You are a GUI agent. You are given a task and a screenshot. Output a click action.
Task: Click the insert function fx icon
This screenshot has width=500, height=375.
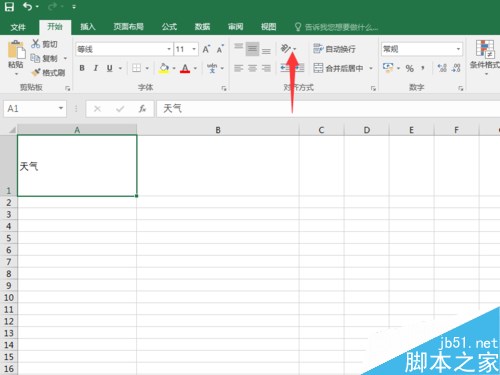tap(142, 109)
